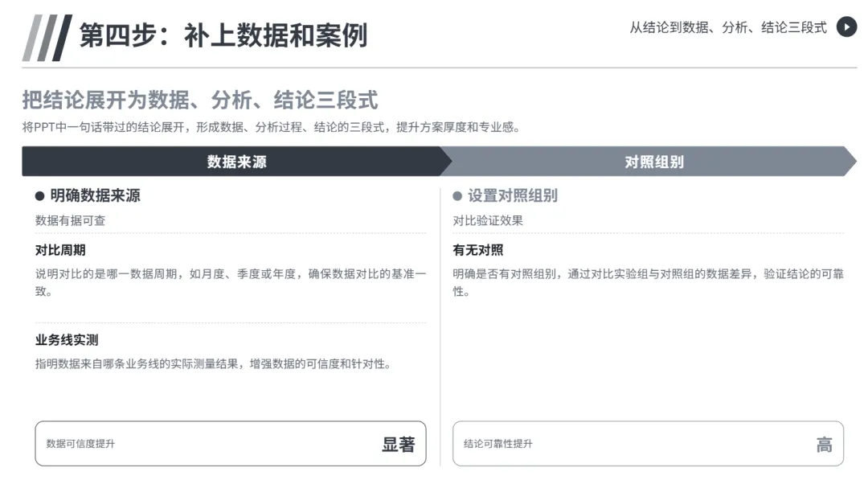Click the 对比验证效果 subtitle
The height and width of the screenshot is (480, 868).
488,220
